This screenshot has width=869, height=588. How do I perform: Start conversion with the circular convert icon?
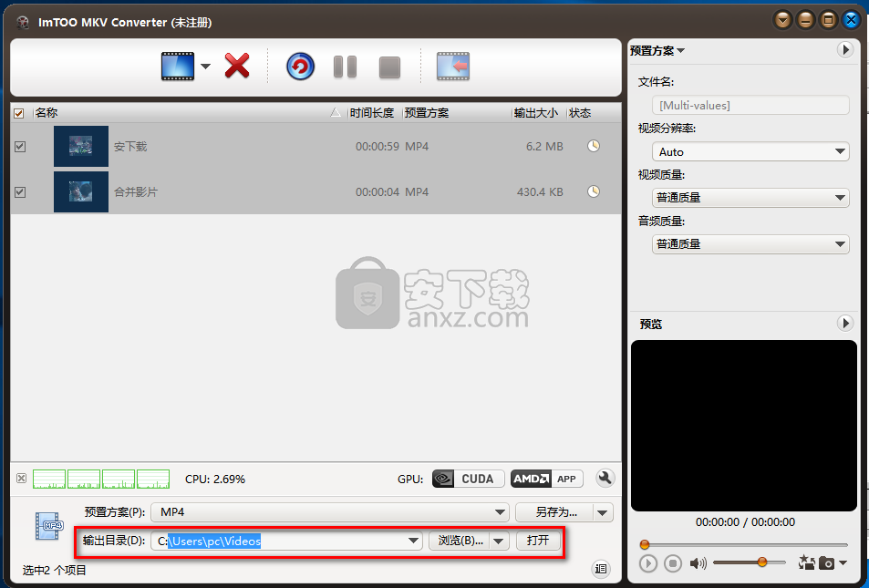300,67
